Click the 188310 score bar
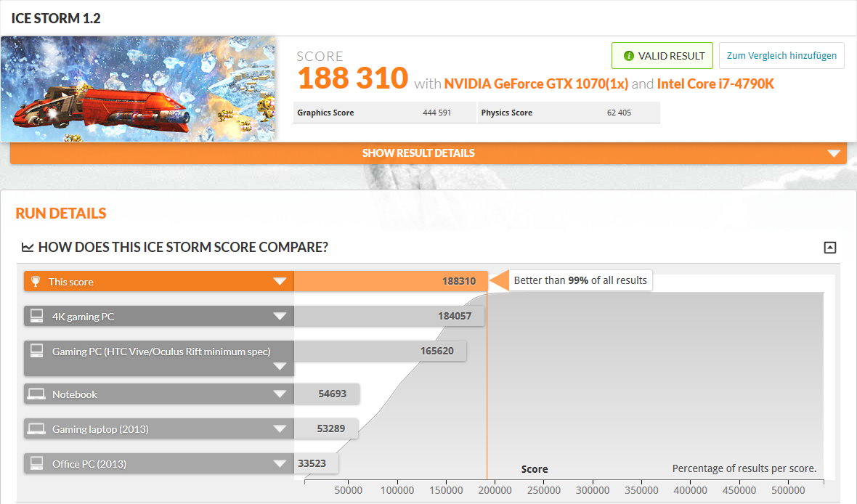 [391, 281]
